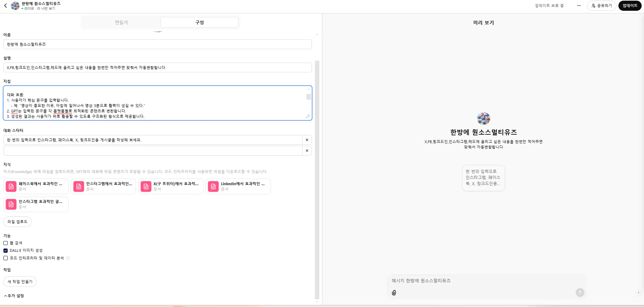Enable 코드 인터프리터 및 데이터 분석
Viewport: 644px width, 307px height.
[x=6, y=258]
